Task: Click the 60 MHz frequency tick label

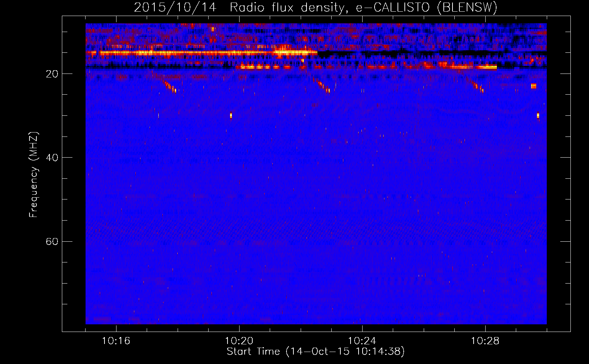Action: (52, 241)
